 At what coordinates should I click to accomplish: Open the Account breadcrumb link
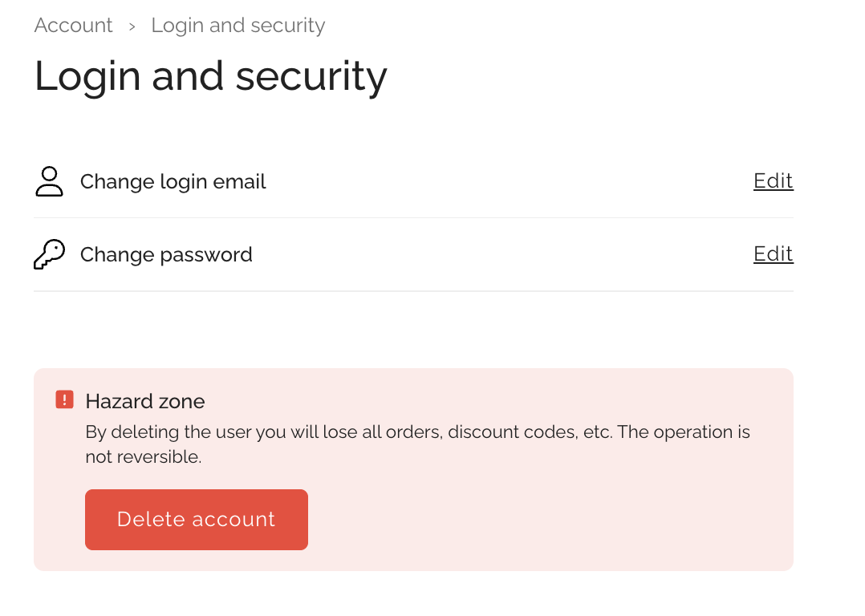click(73, 26)
